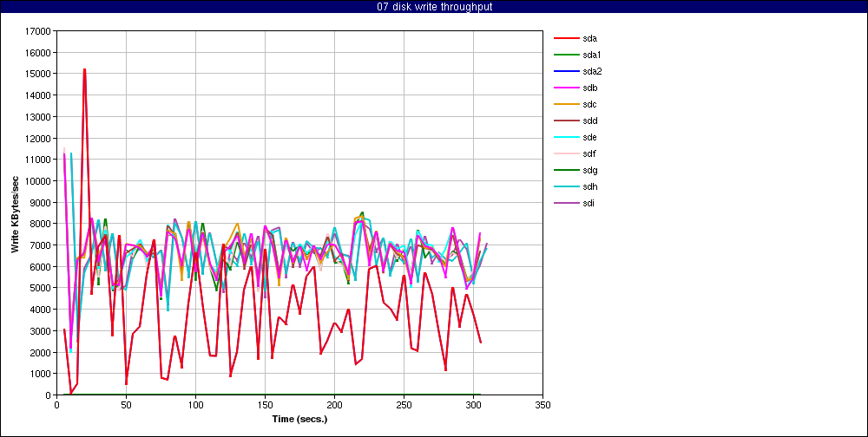
Task: Click the orange sdc legend line swatch
Action: pyautogui.click(x=566, y=105)
